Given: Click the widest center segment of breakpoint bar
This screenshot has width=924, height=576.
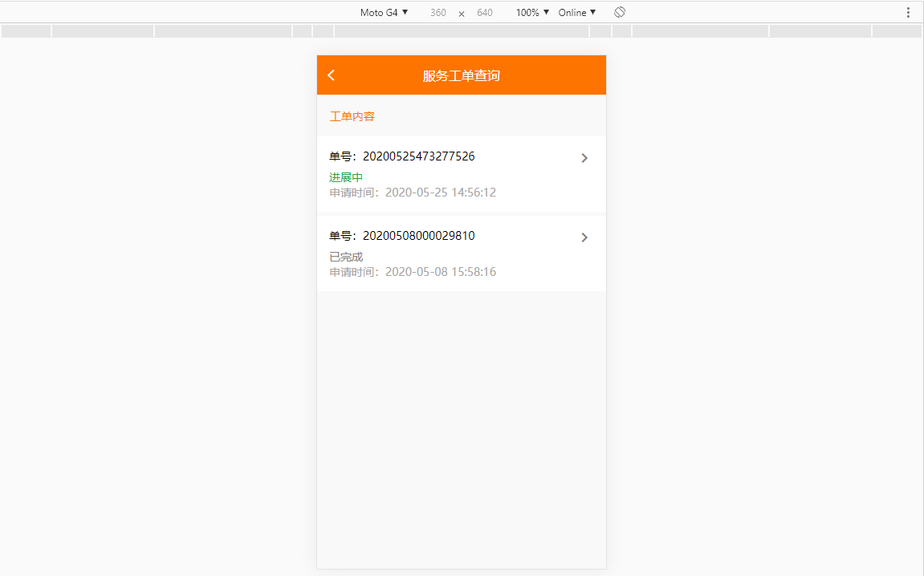Looking at the screenshot, I should [x=462, y=31].
